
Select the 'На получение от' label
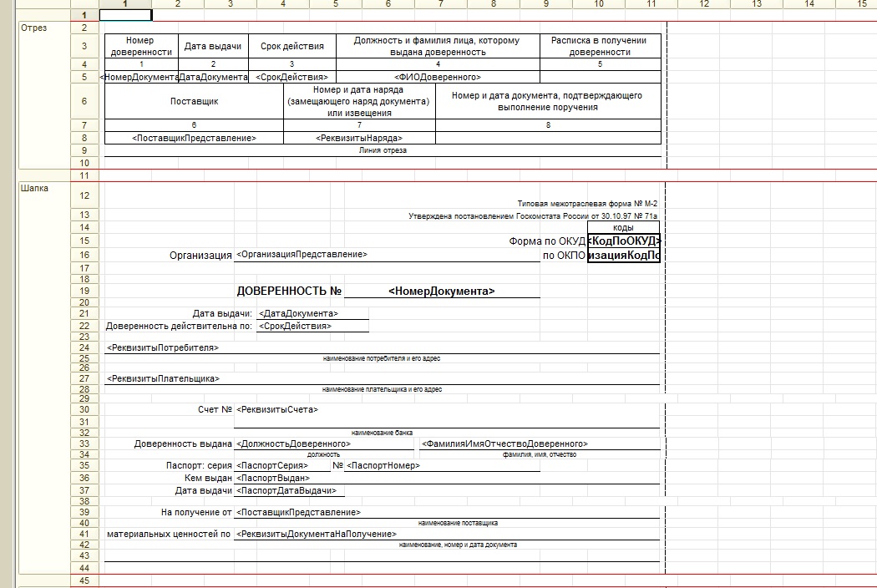[196, 513]
